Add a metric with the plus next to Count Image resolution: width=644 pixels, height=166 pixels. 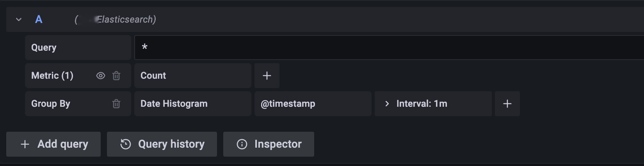click(267, 76)
